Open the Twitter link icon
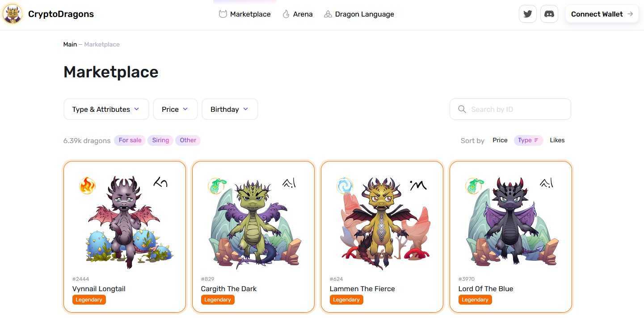The height and width of the screenshot is (318, 644). pyautogui.click(x=527, y=14)
